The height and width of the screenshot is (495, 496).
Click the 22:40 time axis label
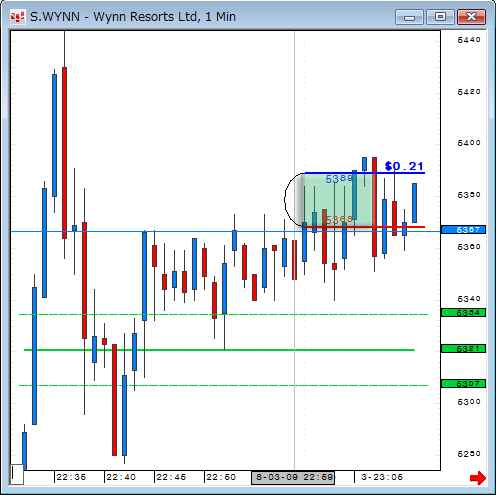pyautogui.click(x=121, y=477)
